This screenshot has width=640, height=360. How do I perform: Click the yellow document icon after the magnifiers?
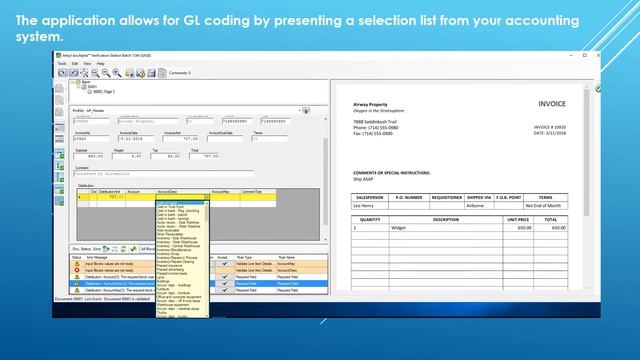[129, 73]
